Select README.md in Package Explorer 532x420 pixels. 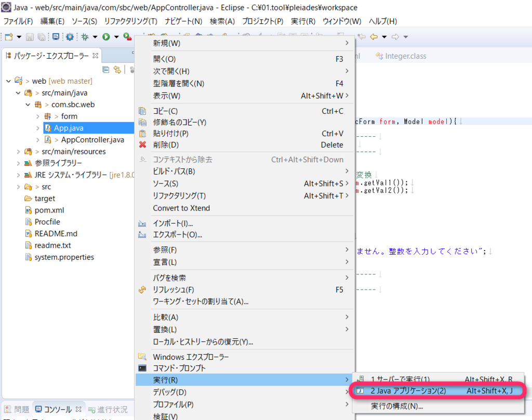click(56, 233)
